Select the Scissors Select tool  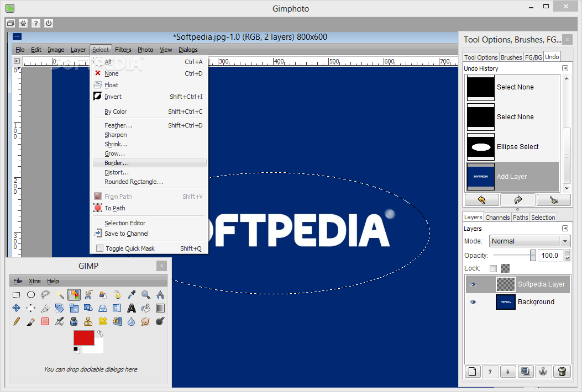(x=88, y=295)
